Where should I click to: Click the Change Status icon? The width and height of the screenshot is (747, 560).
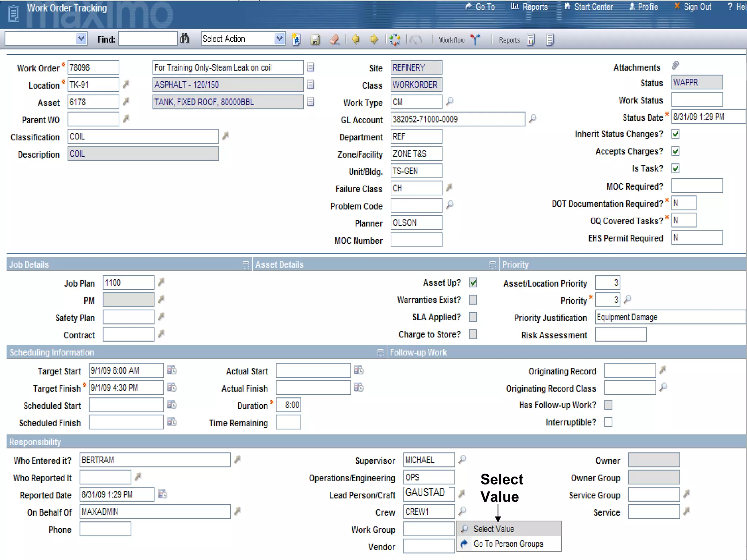(395, 39)
